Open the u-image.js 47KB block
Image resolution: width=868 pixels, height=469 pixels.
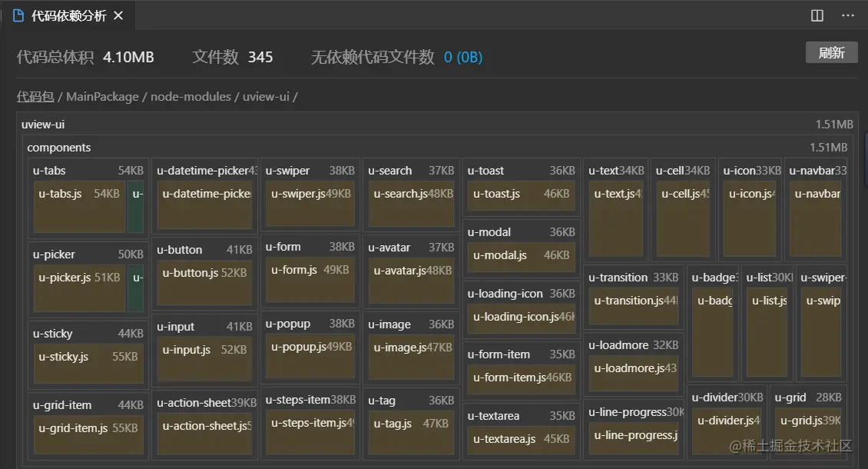(x=412, y=358)
